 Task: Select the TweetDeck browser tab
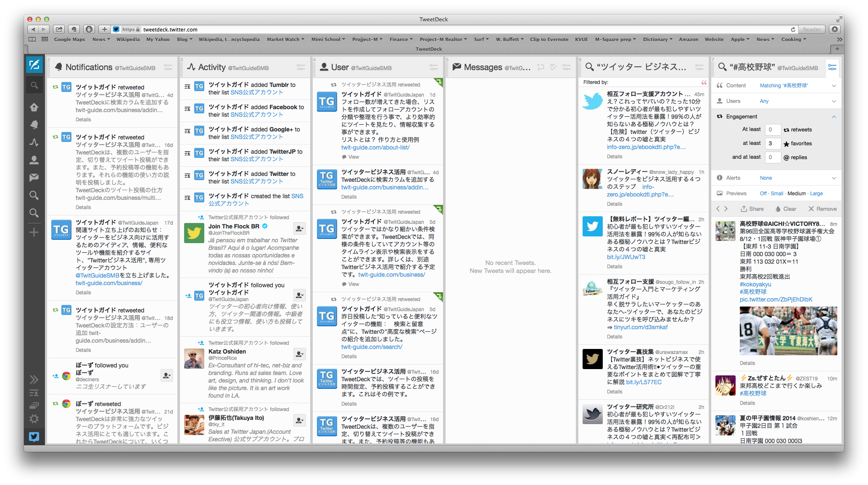pyautogui.click(x=428, y=49)
